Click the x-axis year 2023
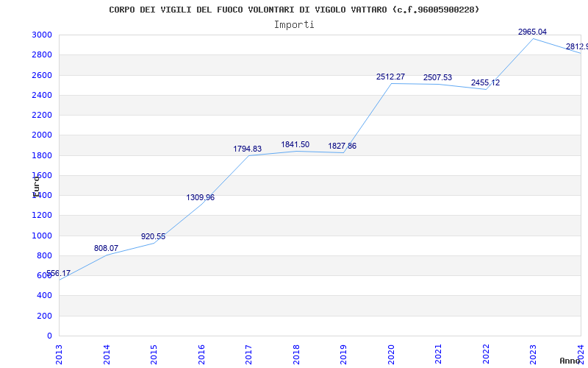The image size is (588, 368). (x=534, y=355)
